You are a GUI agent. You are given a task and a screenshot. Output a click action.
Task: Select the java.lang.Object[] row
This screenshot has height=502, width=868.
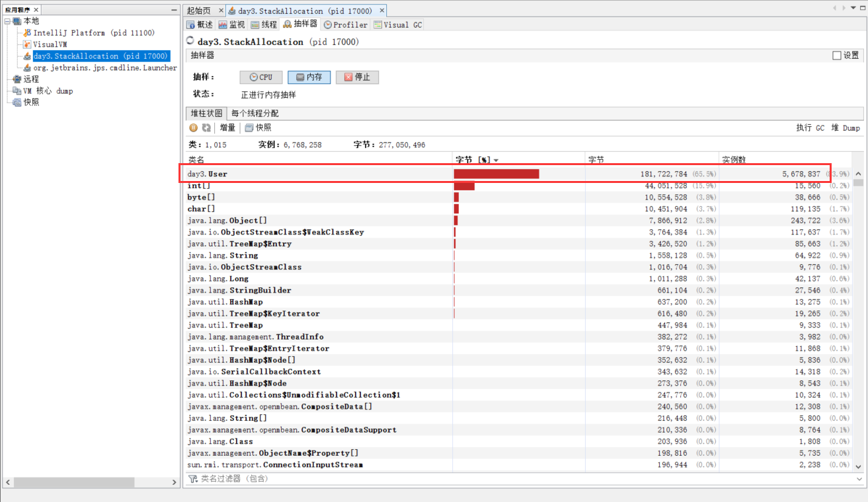coord(520,221)
